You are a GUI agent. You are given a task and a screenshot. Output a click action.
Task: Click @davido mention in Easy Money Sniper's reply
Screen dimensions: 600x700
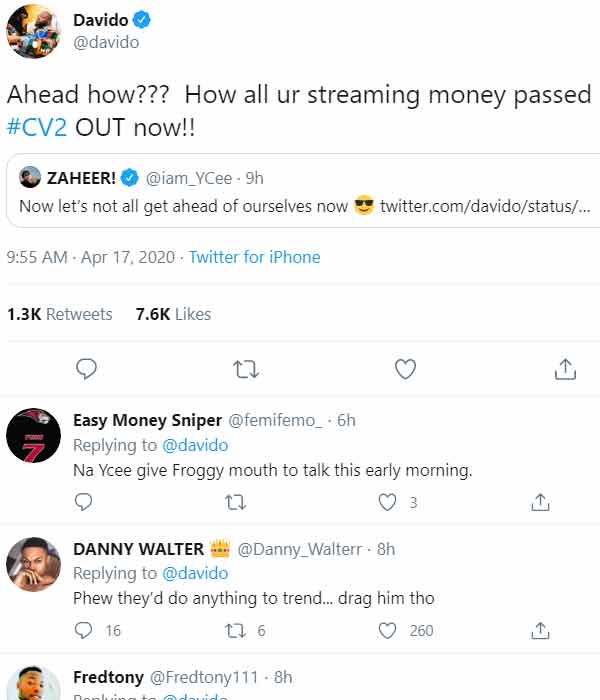[195, 445]
